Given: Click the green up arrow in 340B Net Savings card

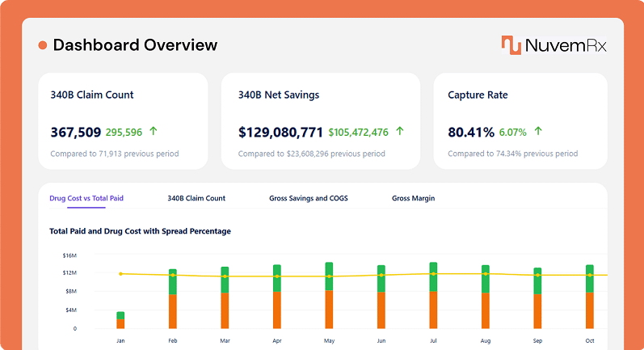Looking at the screenshot, I should [x=399, y=132].
